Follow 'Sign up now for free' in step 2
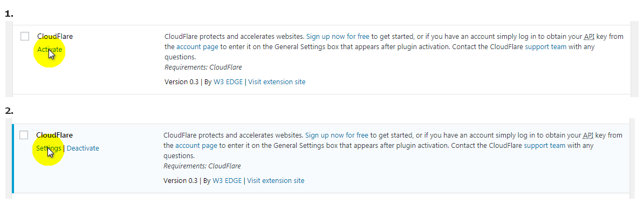Image resolution: width=644 pixels, height=204 pixels. pyautogui.click(x=337, y=135)
